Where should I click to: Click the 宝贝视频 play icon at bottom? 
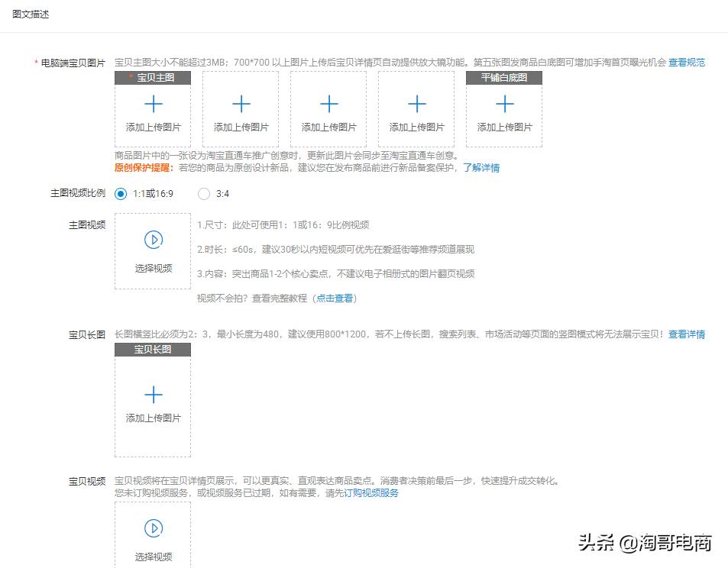pyautogui.click(x=152, y=528)
